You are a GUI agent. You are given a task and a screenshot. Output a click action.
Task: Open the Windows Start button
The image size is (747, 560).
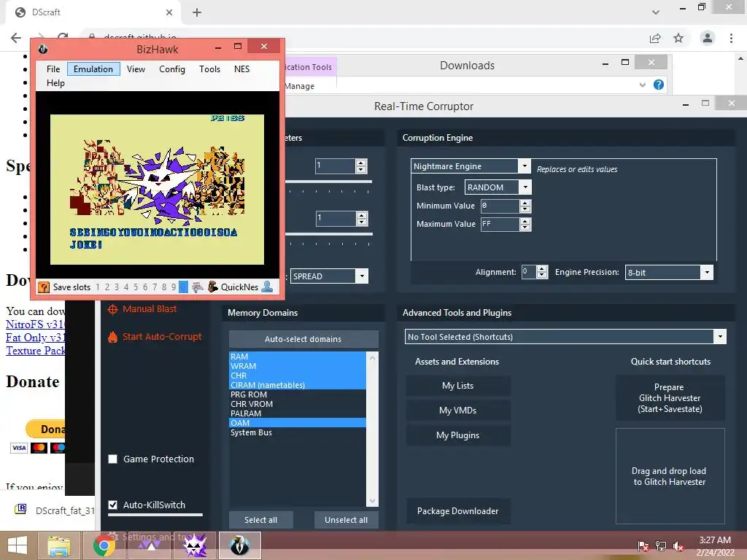18,545
